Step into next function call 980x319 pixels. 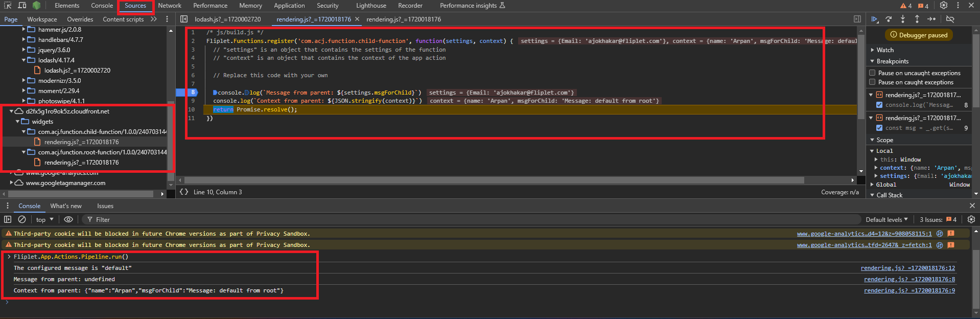[903, 19]
